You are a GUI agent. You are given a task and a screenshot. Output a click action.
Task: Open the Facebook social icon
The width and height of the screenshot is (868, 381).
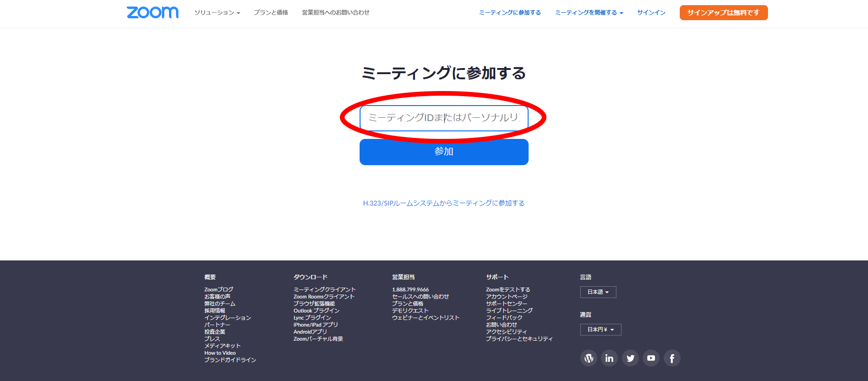tap(672, 358)
